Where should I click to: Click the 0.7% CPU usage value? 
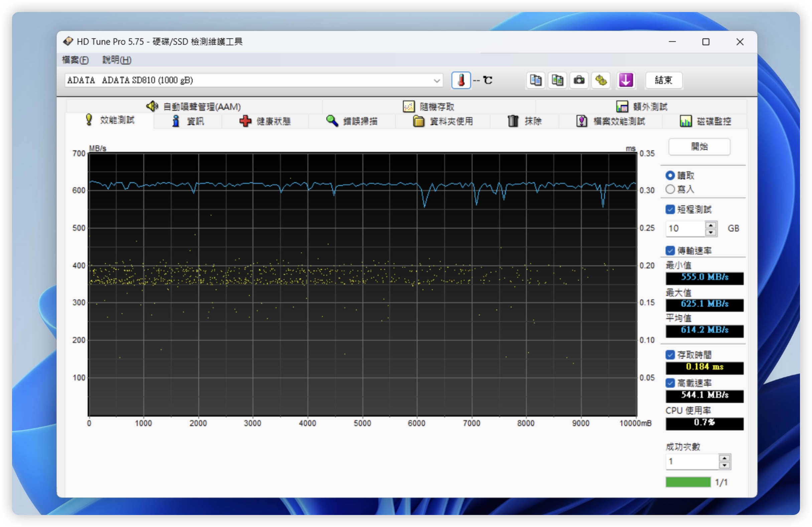click(x=704, y=423)
